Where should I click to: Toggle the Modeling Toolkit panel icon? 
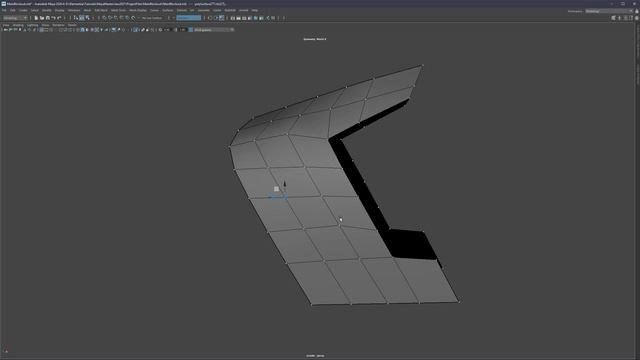click(613, 18)
